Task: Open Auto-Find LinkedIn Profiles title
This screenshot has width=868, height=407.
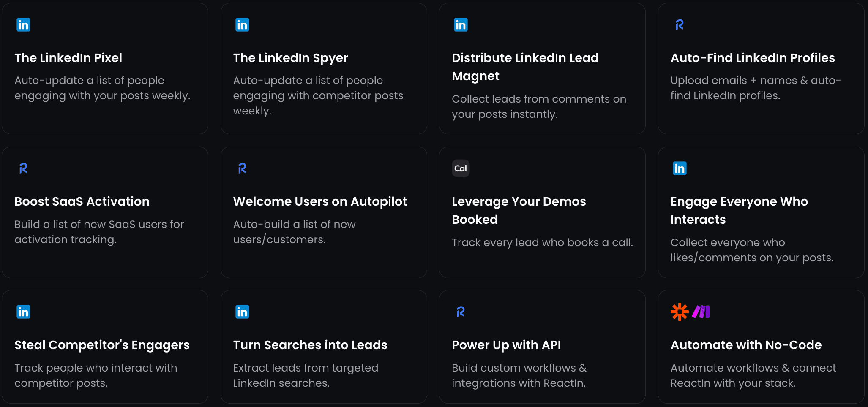Action: click(x=753, y=58)
